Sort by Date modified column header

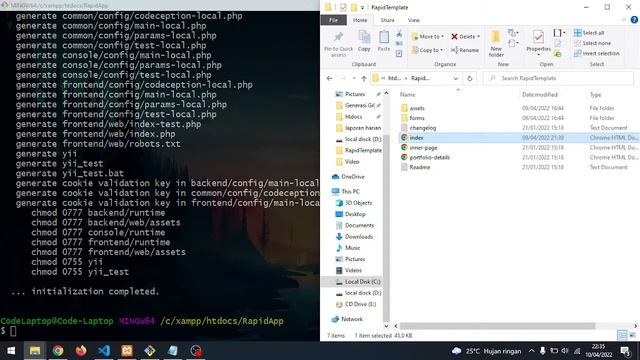pos(540,95)
